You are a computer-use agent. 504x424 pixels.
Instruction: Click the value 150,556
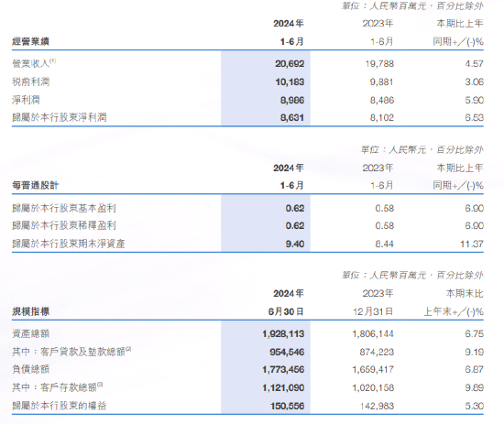(287, 406)
